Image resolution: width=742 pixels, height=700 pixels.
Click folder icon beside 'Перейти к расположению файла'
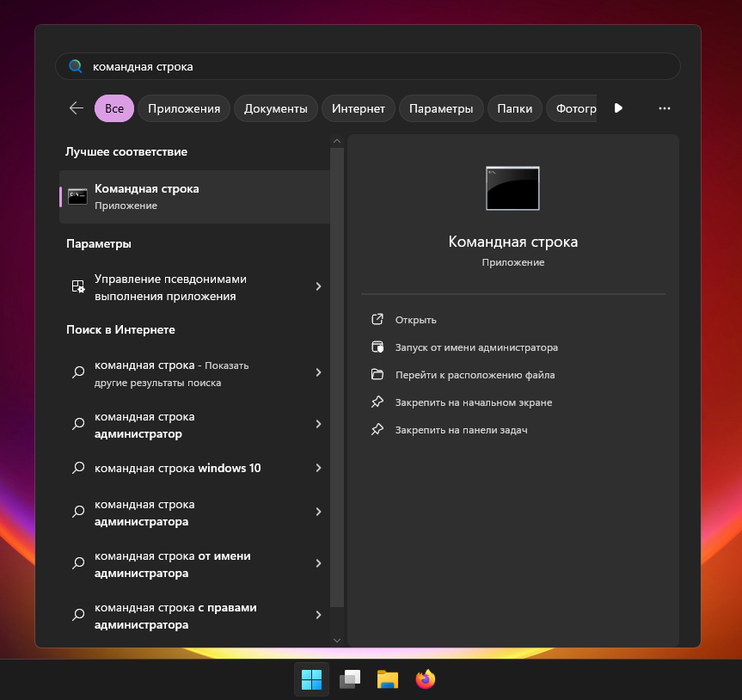click(x=377, y=374)
